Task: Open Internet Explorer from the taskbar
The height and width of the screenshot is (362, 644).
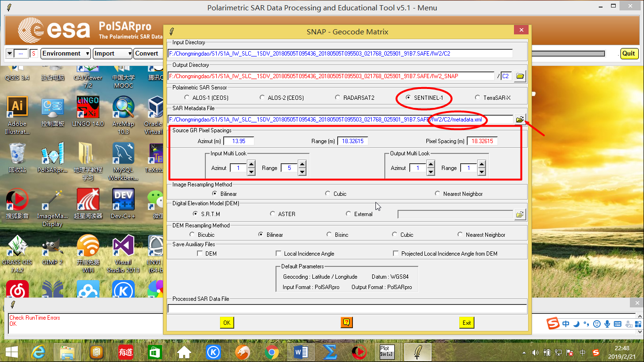Action: [x=40, y=352]
